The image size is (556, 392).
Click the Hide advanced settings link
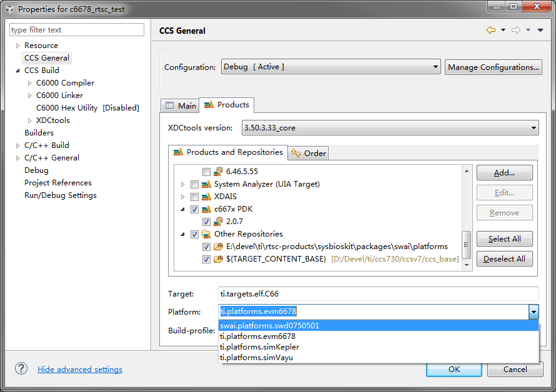tap(80, 370)
